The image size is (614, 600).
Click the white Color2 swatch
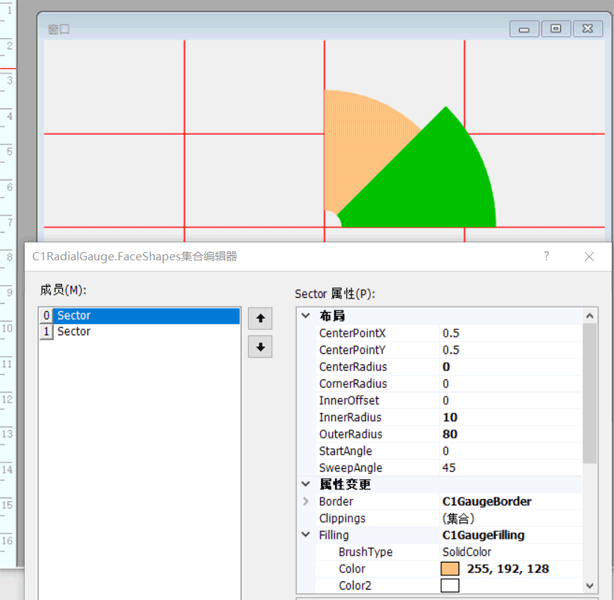450,586
